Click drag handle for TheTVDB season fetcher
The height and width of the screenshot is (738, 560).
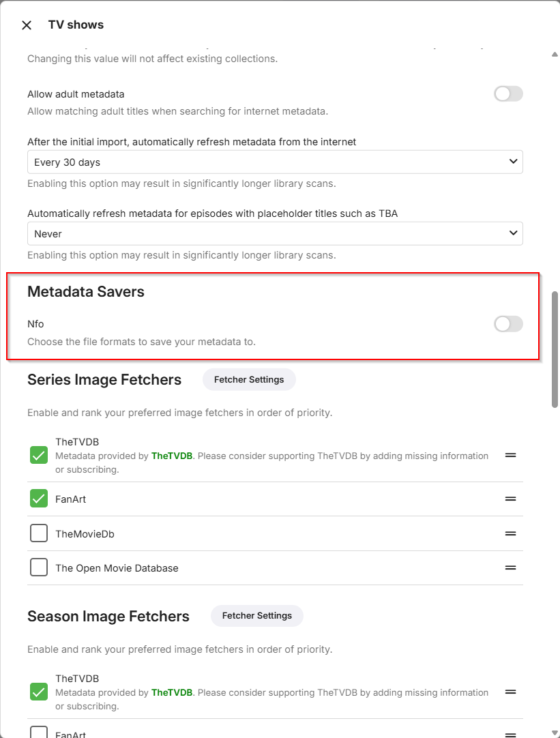[510, 692]
